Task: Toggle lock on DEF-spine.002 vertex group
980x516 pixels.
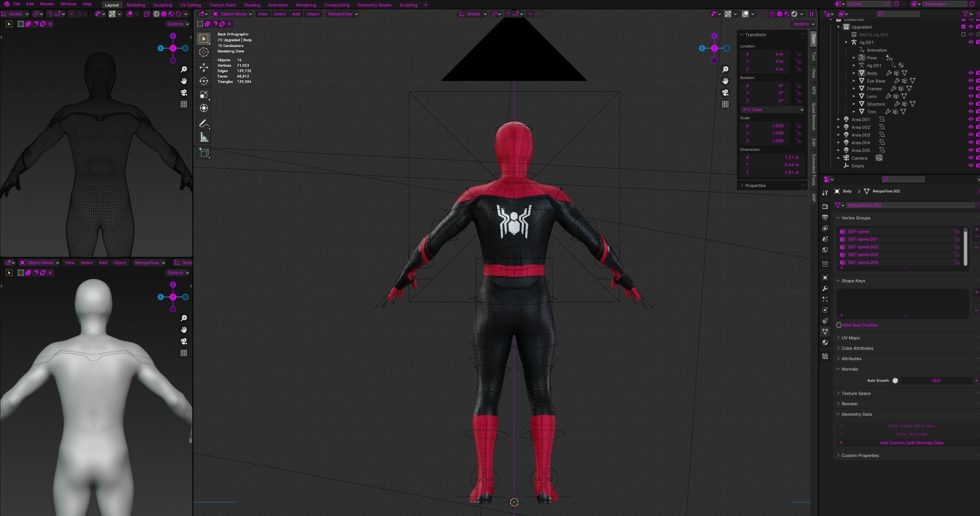Action: pos(956,247)
